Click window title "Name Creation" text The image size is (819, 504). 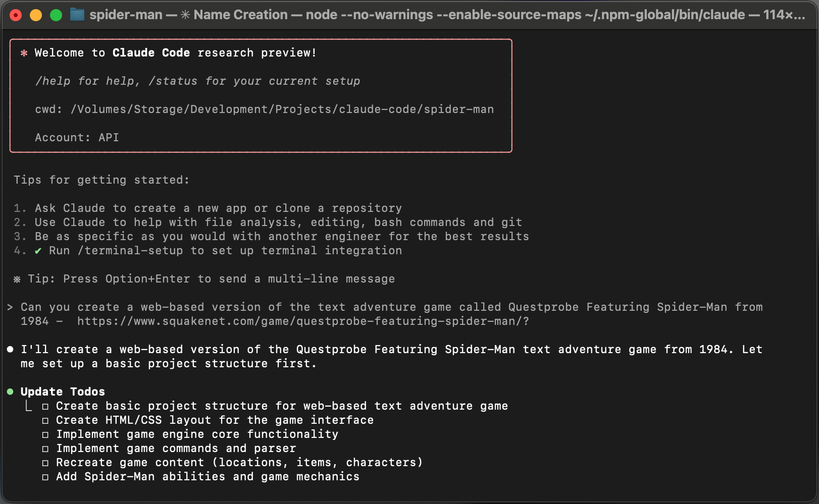click(x=240, y=15)
